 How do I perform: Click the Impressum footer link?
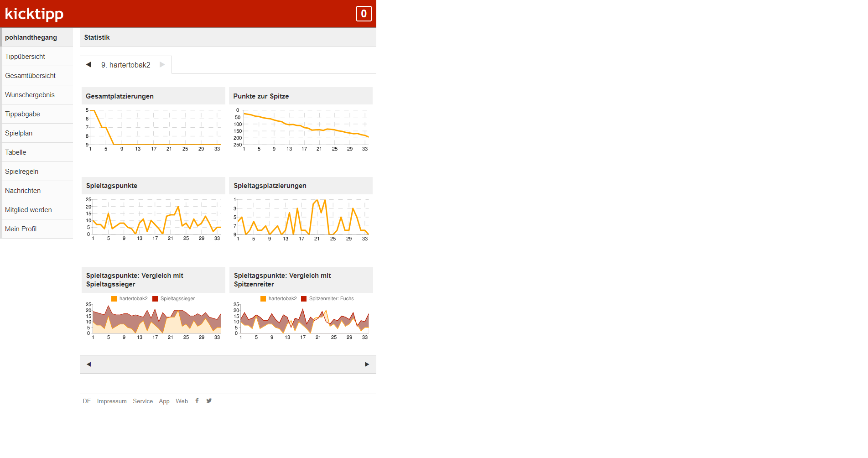112,401
